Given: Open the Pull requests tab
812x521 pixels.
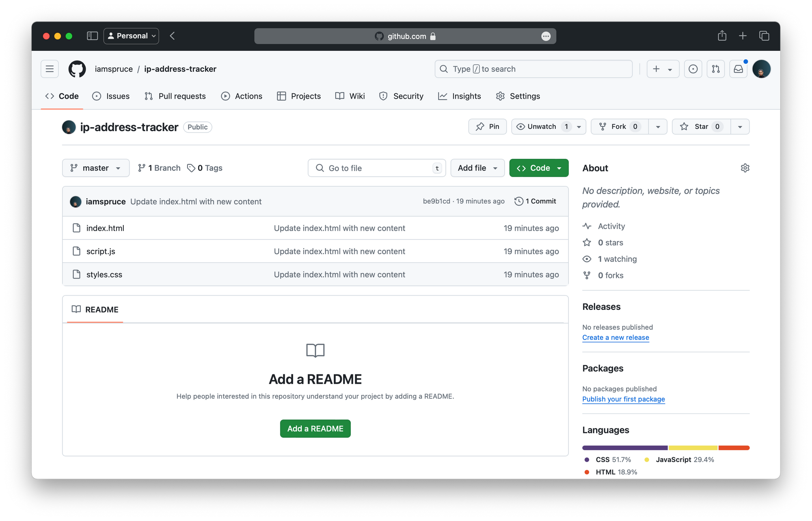Looking at the screenshot, I should tap(176, 96).
